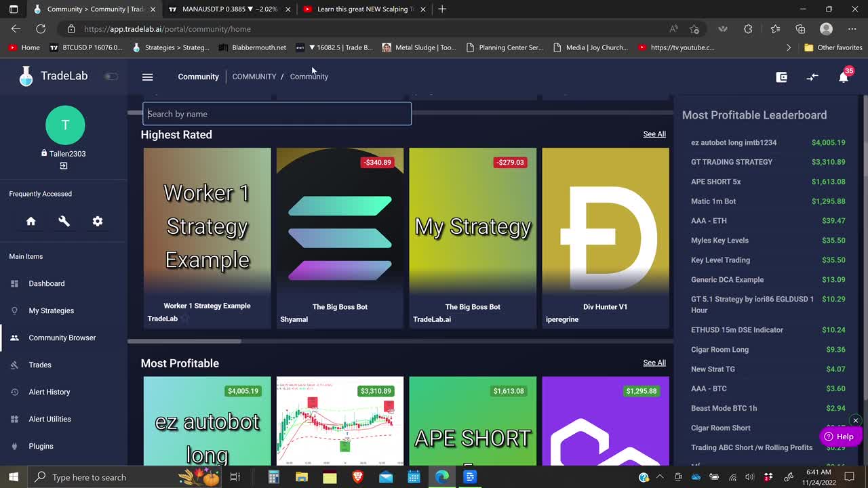This screenshot has height=488, width=868.
Task: Expand more bookmarks chevron
Action: pyautogui.click(x=789, y=47)
